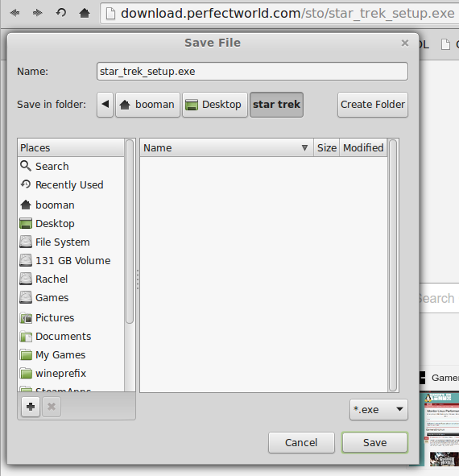Select wineprefix bookmark folder
Image resolution: width=459 pixels, height=476 pixels.
coord(71,374)
